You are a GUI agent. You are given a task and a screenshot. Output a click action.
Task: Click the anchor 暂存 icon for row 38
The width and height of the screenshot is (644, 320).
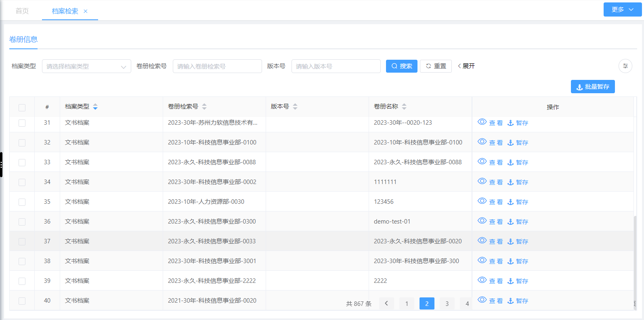tap(510, 261)
